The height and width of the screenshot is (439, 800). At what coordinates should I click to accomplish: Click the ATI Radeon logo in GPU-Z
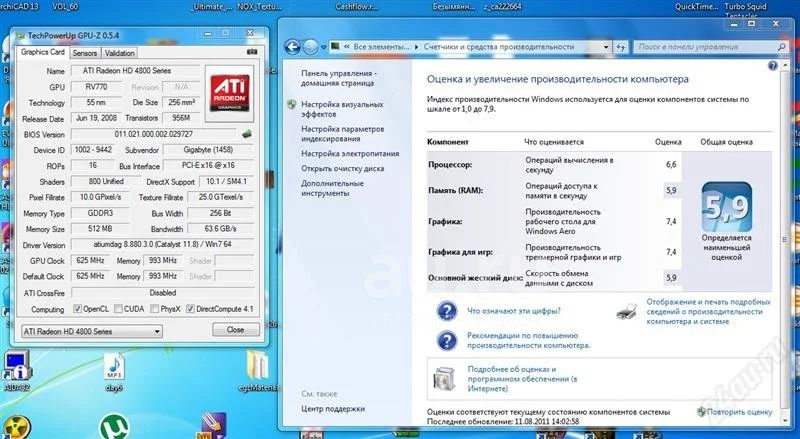pyautogui.click(x=229, y=93)
